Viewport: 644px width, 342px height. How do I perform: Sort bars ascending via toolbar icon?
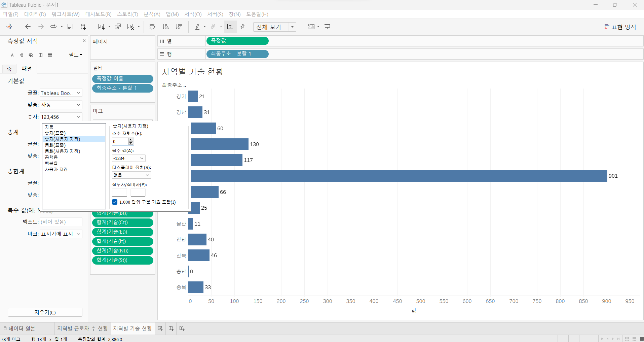click(x=166, y=27)
